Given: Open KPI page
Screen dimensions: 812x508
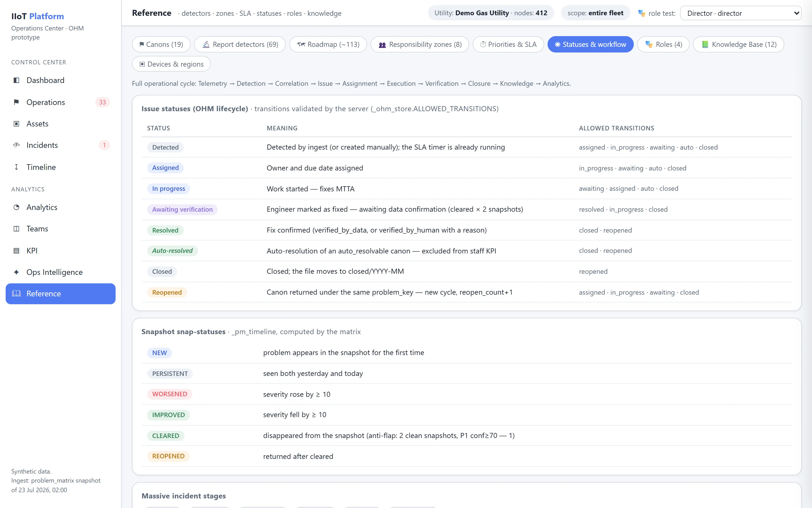Looking at the screenshot, I should [x=60, y=251].
